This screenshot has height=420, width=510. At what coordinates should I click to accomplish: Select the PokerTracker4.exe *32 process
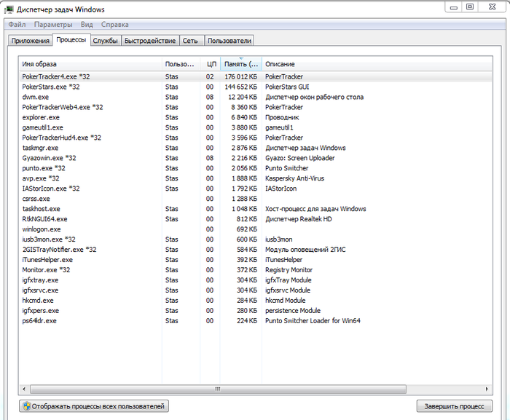coord(255,76)
